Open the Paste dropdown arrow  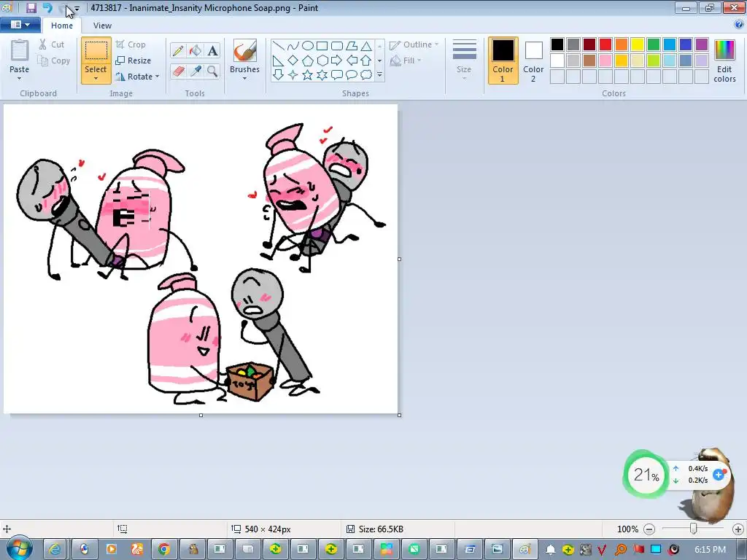pyautogui.click(x=19, y=79)
